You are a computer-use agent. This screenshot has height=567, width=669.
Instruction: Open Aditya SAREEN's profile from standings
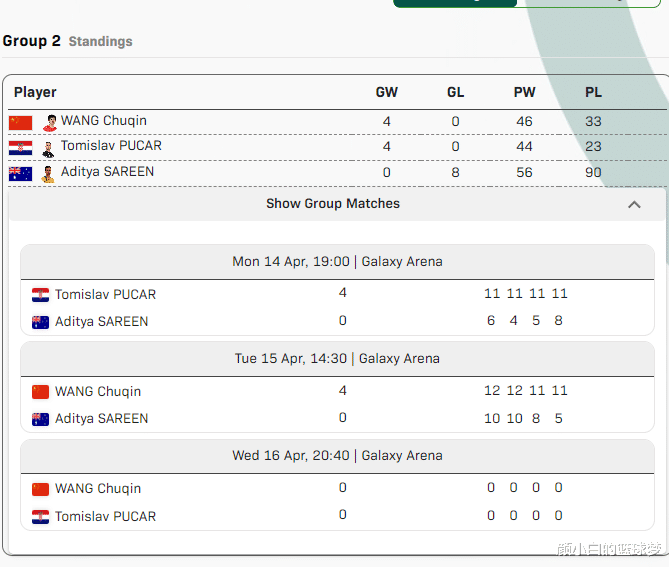(107, 172)
